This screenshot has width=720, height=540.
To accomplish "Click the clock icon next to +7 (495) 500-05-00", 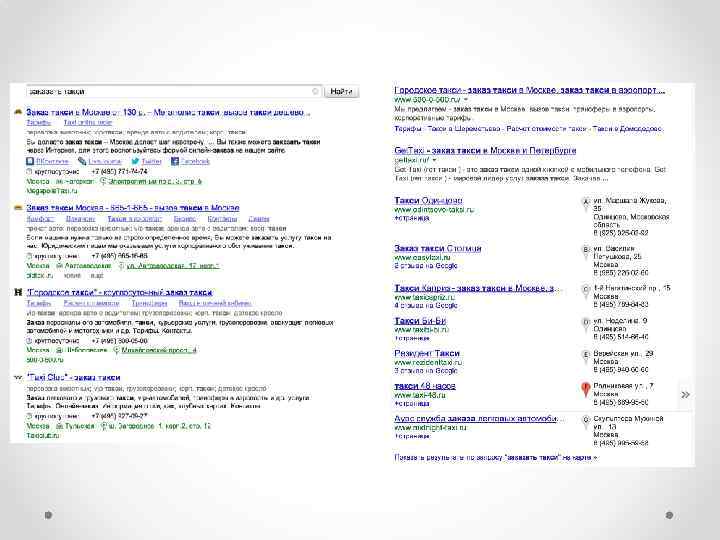I will click(x=29, y=341).
